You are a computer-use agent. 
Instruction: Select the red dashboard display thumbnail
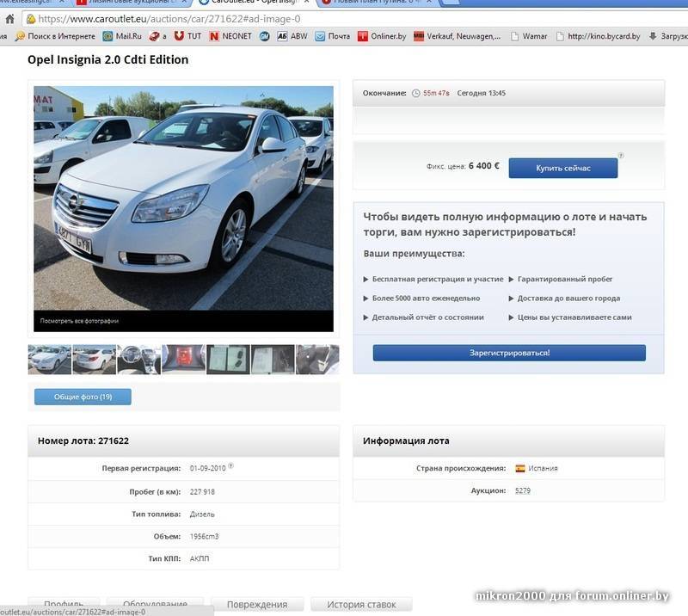tap(184, 360)
